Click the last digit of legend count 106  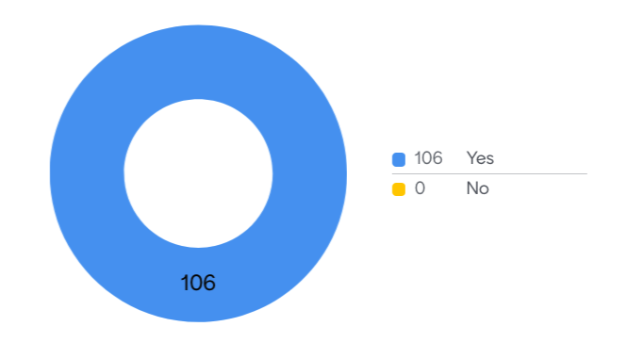click(x=438, y=158)
